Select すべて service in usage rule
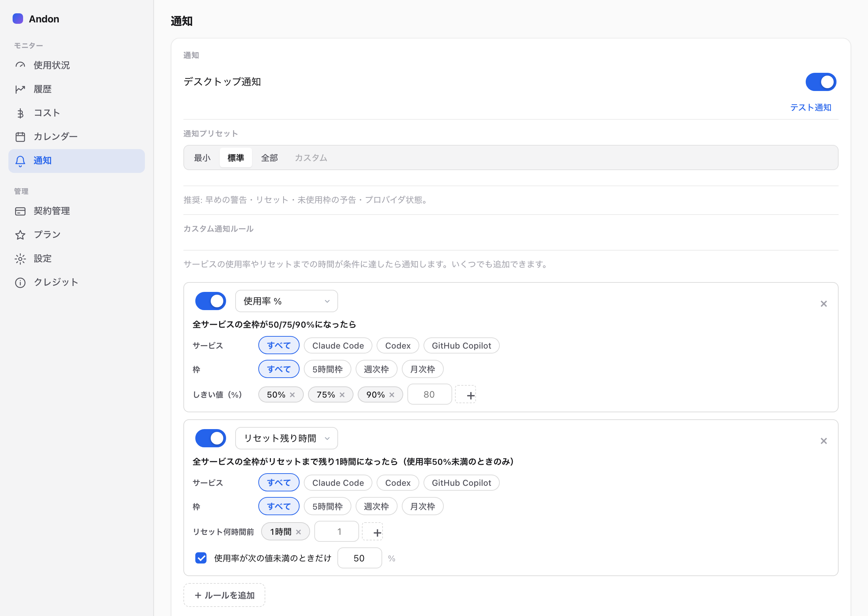This screenshot has width=868, height=616. 279,345
